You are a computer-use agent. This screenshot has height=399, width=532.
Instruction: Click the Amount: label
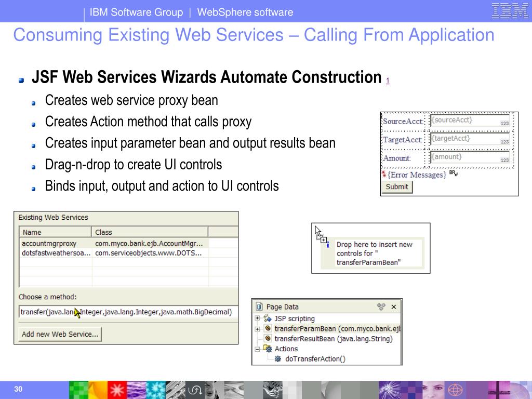(x=396, y=158)
